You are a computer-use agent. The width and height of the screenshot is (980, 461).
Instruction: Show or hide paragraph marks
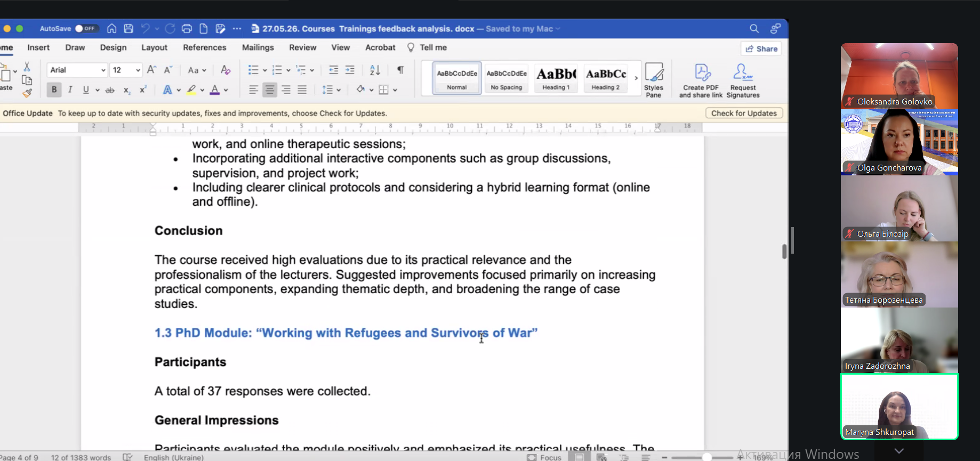tap(400, 70)
